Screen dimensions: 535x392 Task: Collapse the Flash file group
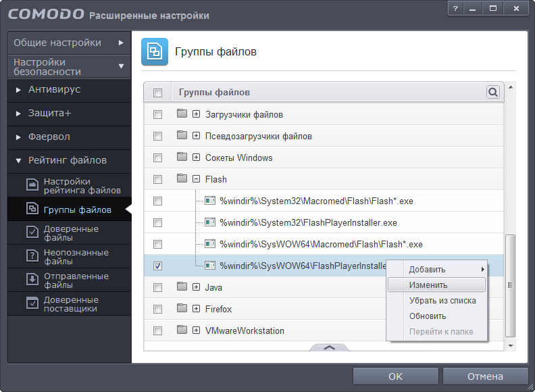[x=196, y=180]
